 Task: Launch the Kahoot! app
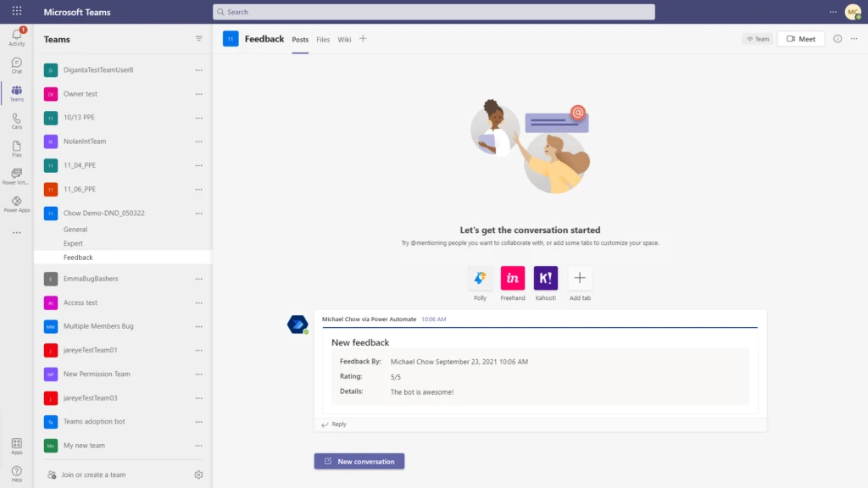(545, 278)
